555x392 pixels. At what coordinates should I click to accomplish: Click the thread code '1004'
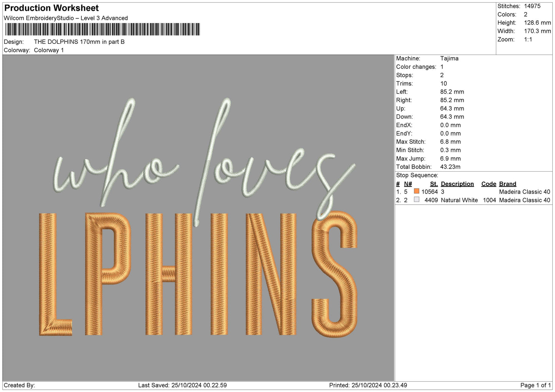(489, 200)
